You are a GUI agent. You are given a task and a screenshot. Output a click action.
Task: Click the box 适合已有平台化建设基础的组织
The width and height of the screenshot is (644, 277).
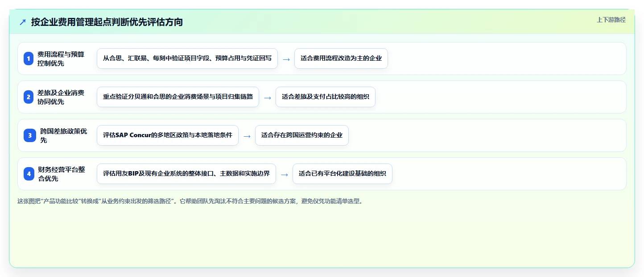[x=343, y=174]
